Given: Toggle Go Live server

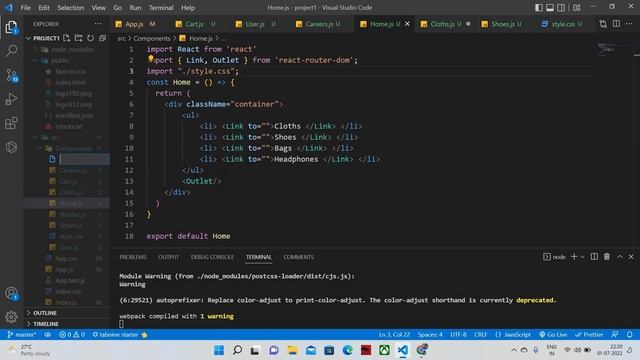Looking at the screenshot, I should (553, 334).
